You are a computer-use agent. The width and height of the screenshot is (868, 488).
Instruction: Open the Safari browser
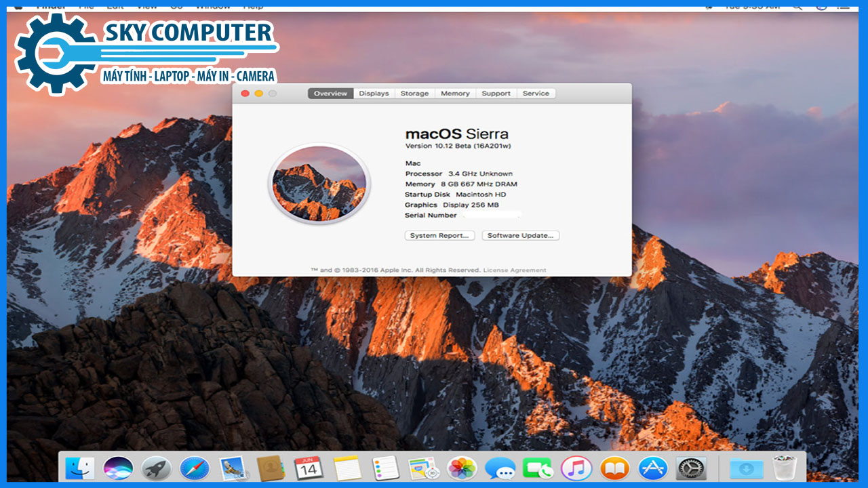[x=195, y=468]
